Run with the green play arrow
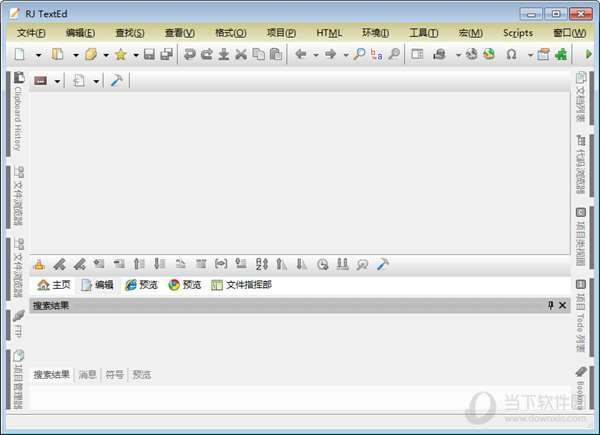 coord(589,54)
